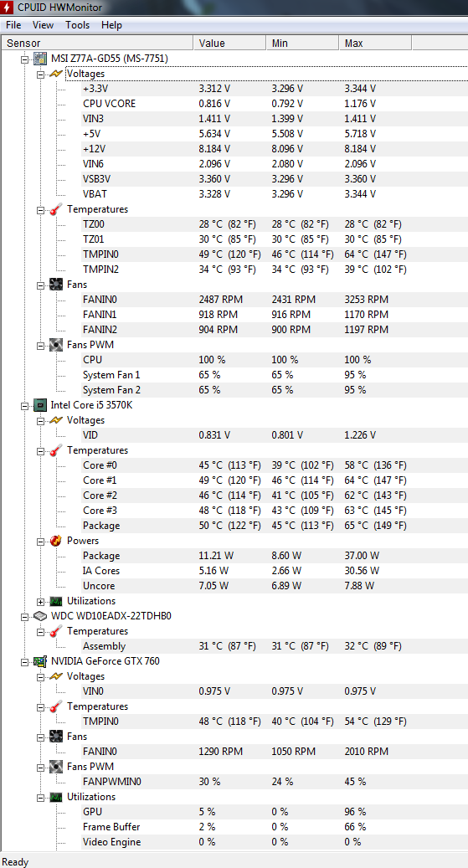Image resolution: width=468 pixels, height=868 pixels.
Task: Expand the Intel Utilizations node
Action: tap(41, 601)
